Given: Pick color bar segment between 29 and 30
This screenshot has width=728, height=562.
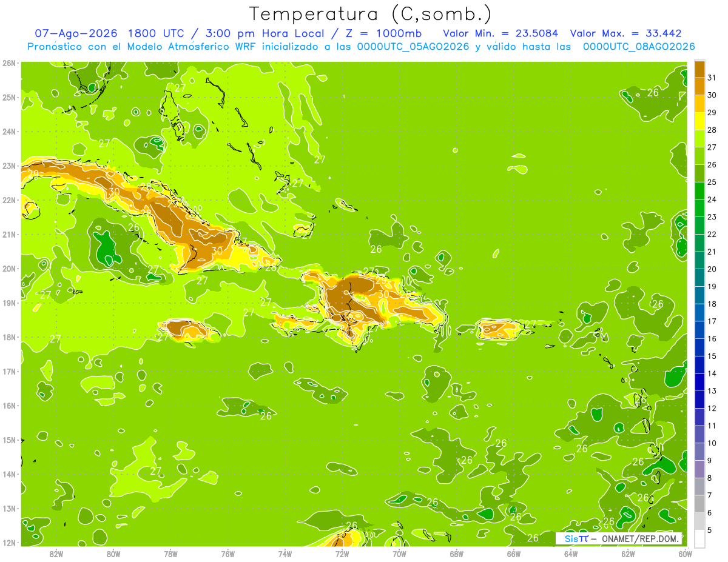Looking at the screenshot, I should tap(700, 104).
